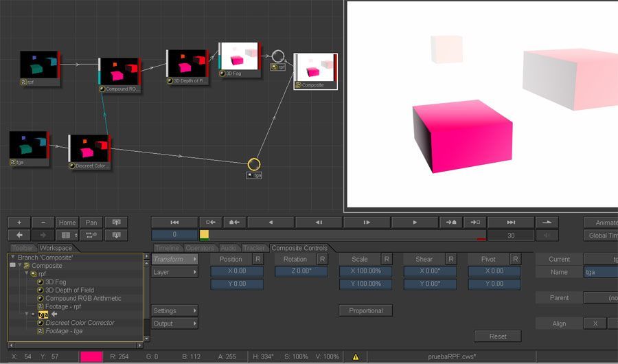The height and width of the screenshot is (364, 618).
Task: Open the Audio tab
Action: click(x=228, y=248)
